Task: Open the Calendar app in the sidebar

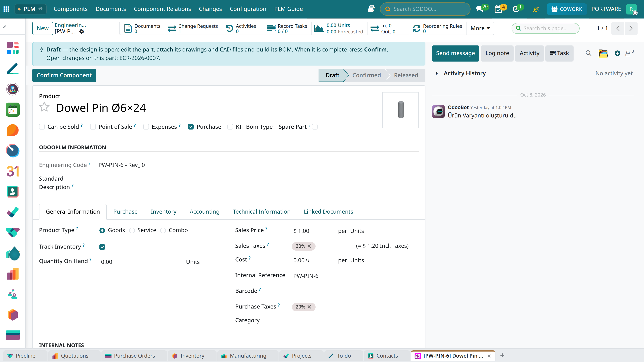Action: (x=12, y=110)
